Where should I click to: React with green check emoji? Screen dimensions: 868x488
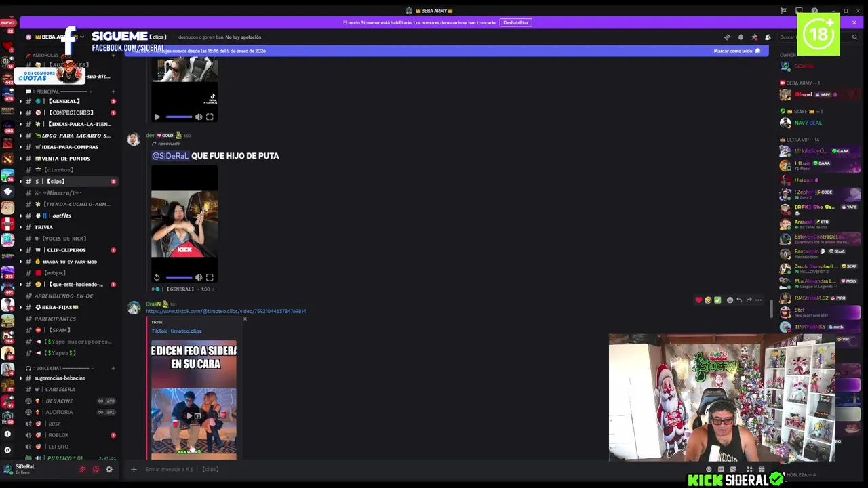click(717, 300)
